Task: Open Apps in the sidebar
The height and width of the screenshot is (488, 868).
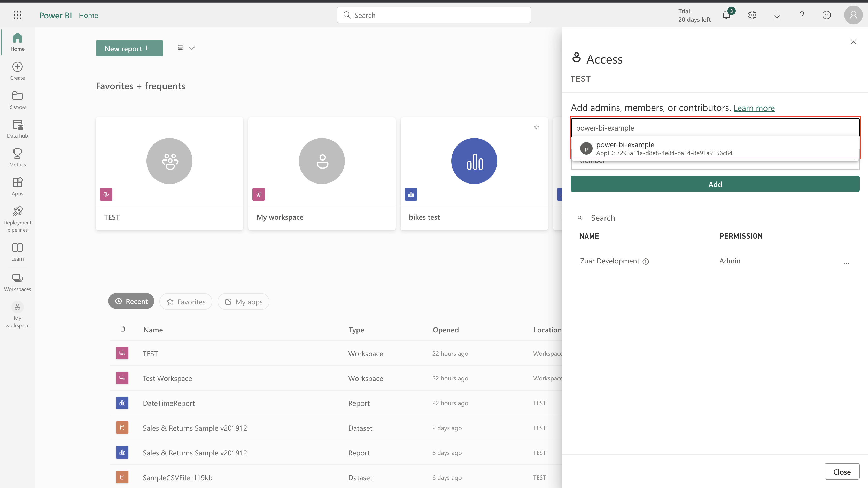Action: pos(18,187)
